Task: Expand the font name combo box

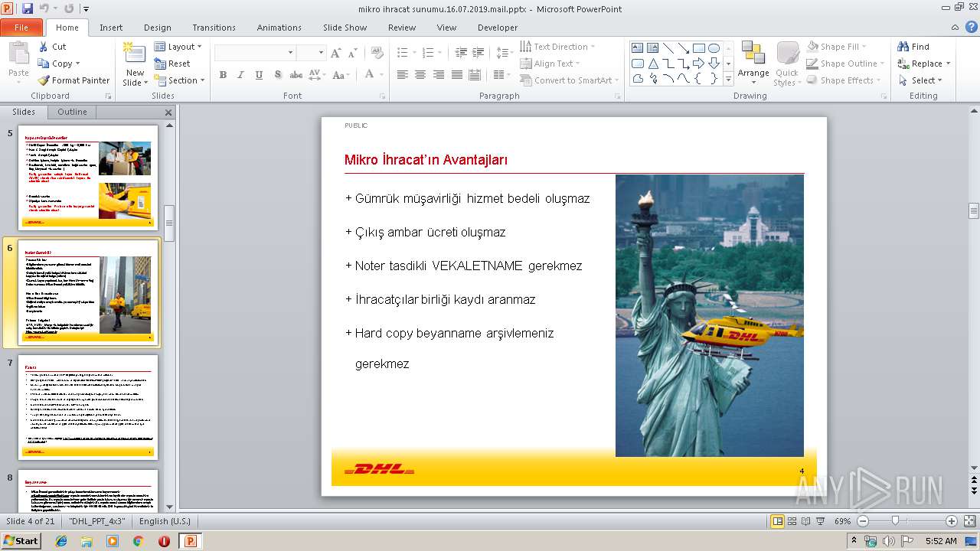Action: (x=290, y=53)
